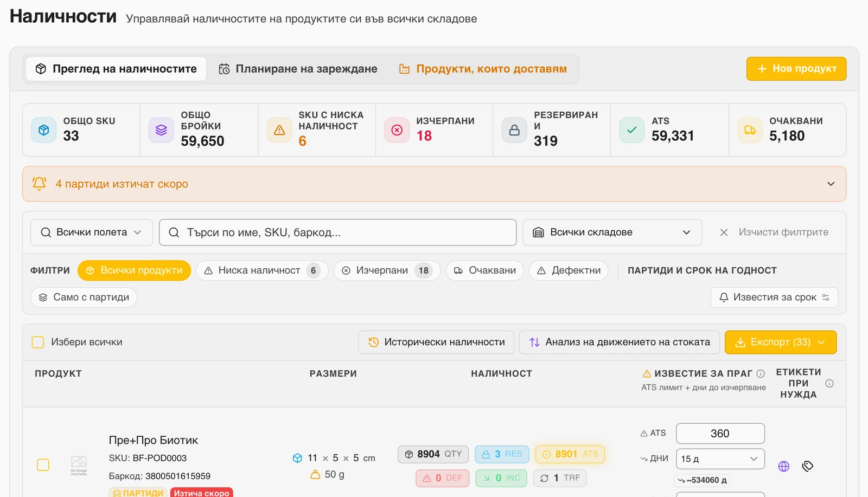Click the 3 RES reserved badge

pos(502,454)
